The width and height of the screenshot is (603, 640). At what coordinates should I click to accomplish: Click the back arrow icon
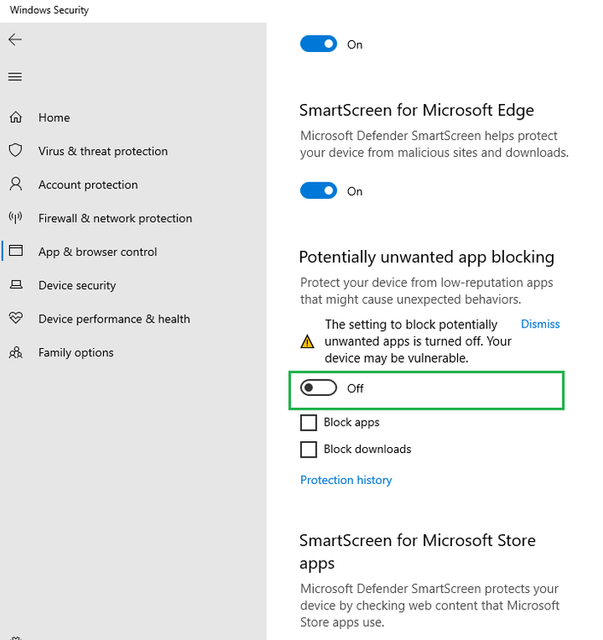coord(15,40)
